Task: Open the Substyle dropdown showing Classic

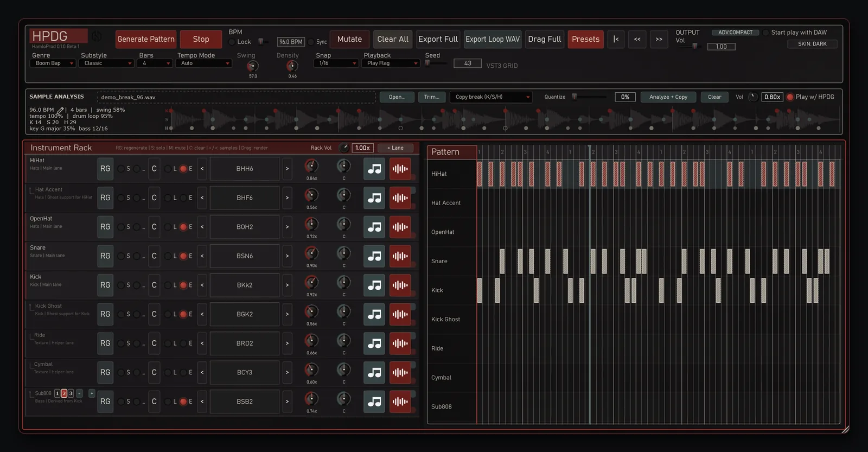Action: [x=106, y=63]
